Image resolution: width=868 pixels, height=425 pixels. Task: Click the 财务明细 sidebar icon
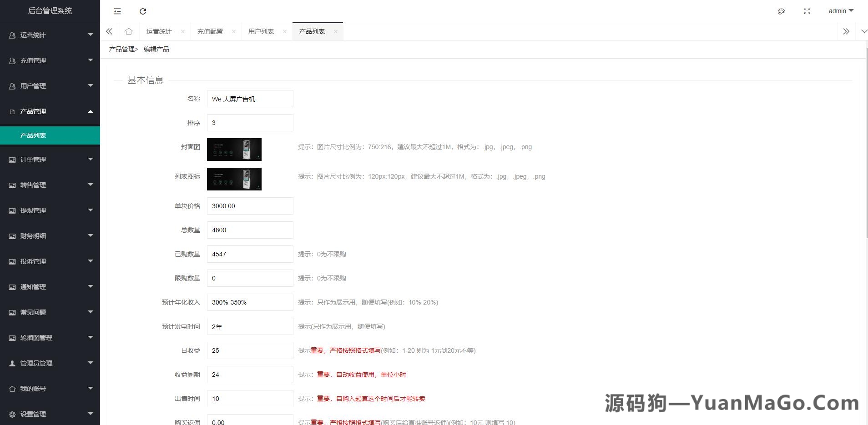pyautogui.click(x=12, y=235)
